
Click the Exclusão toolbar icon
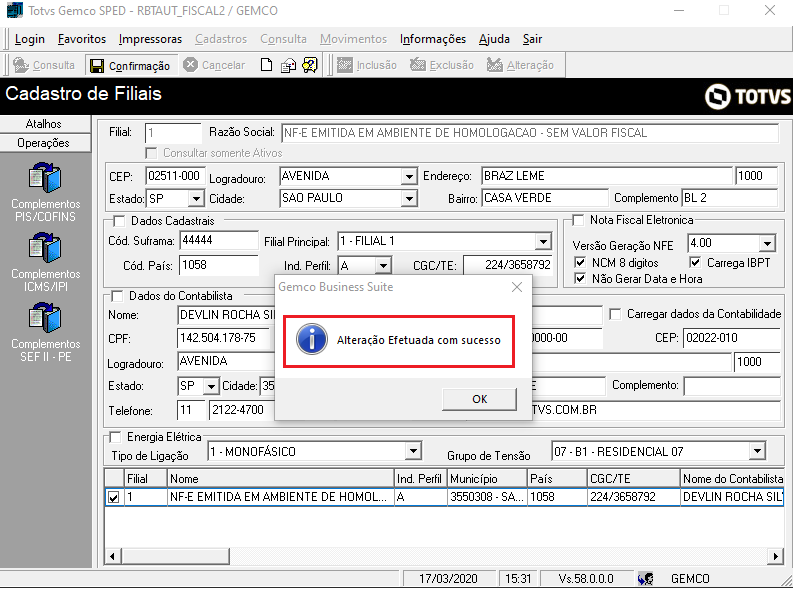[418, 65]
